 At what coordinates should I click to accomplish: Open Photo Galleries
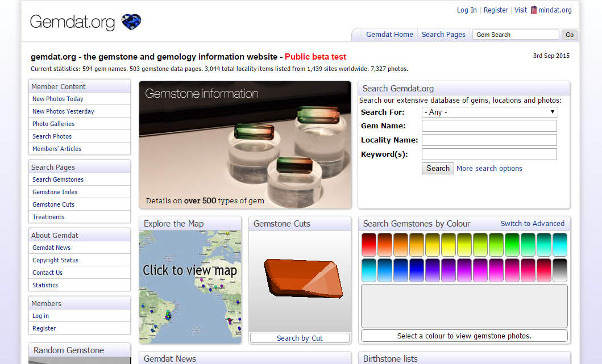[53, 124]
